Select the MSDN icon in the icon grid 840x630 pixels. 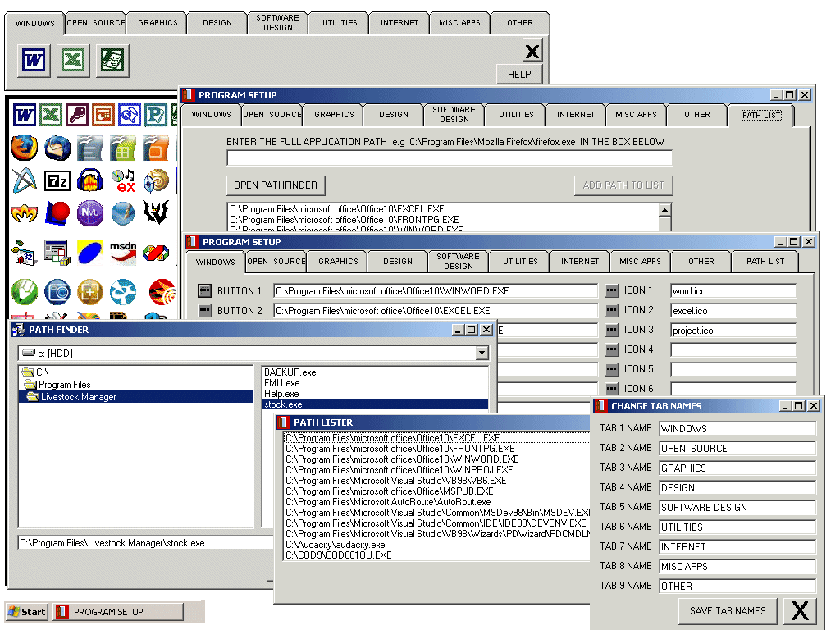coord(123,250)
